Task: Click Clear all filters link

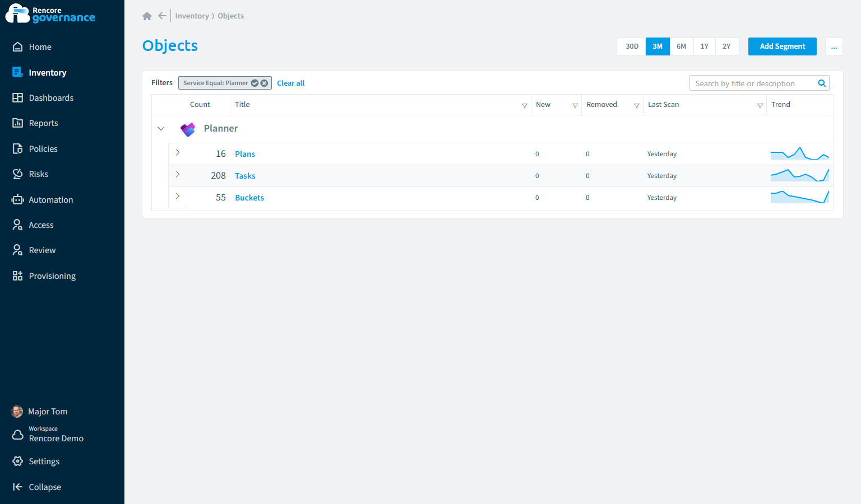Action: (291, 83)
